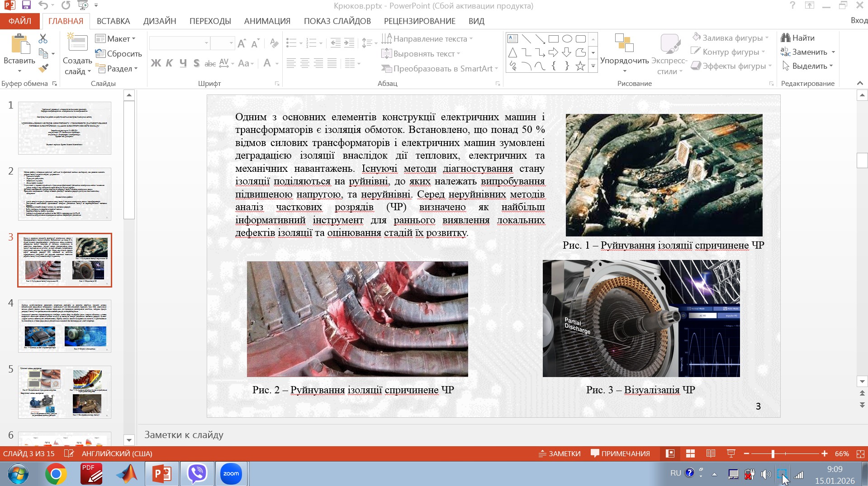Toggle the Notes pane in status bar
The width and height of the screenshot is (868, 486).
tap(560, 453)
